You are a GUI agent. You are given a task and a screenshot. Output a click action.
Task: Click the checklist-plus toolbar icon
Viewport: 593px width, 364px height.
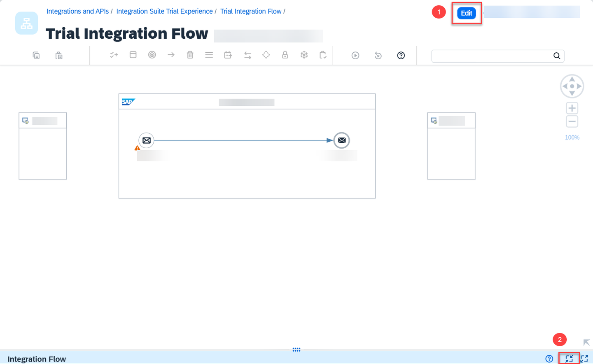click(x=114, y=55)
